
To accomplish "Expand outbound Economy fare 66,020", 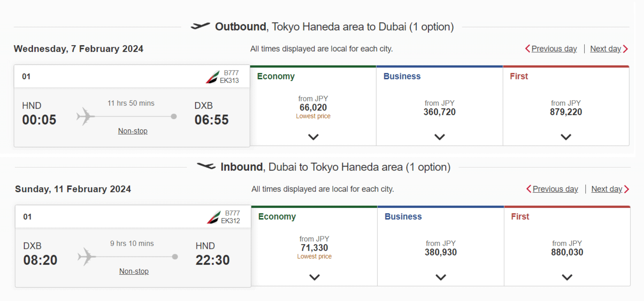I will (313, 137).
